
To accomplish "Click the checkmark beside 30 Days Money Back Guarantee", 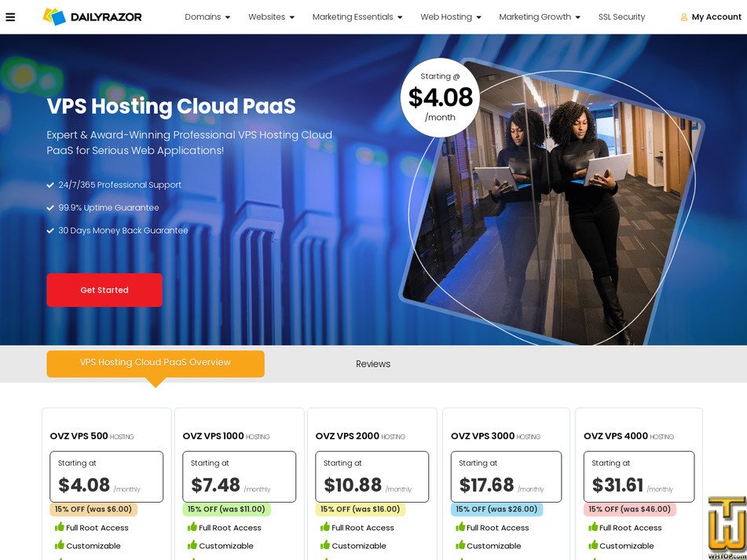I will [x=50, y=231].
